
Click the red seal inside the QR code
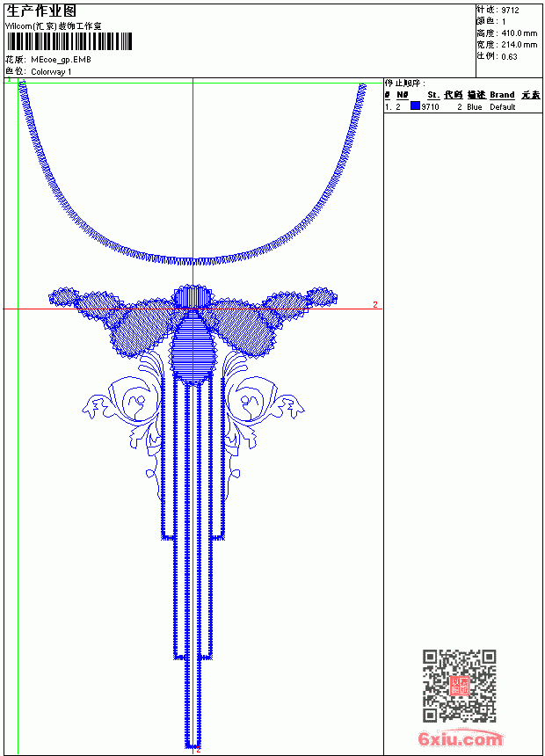click(459, 686)
